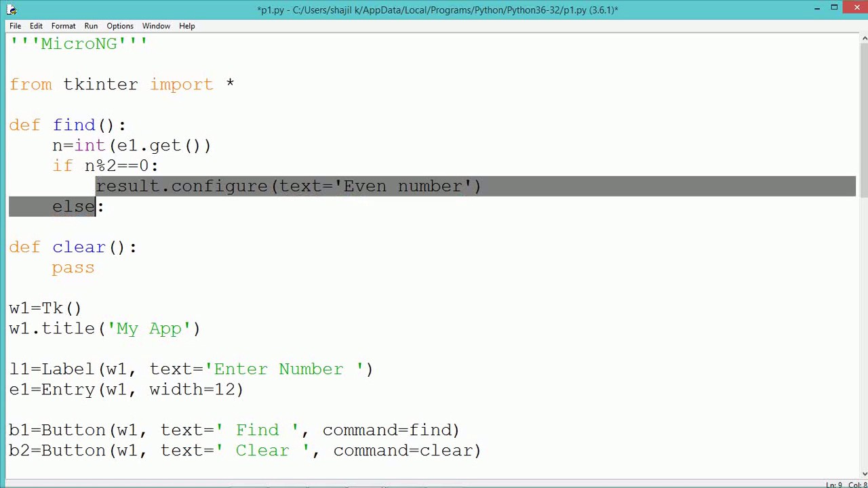Screen dimensions: 868x488
Task: Open the Window menu
Action: pyautogui.click(x=156, y=26)
